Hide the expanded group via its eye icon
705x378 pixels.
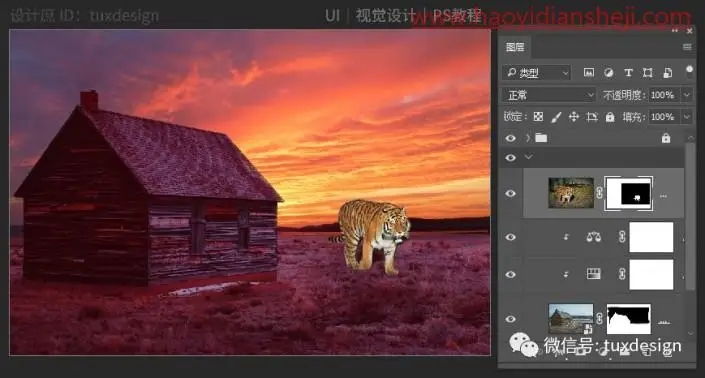(x=510, y=158)
